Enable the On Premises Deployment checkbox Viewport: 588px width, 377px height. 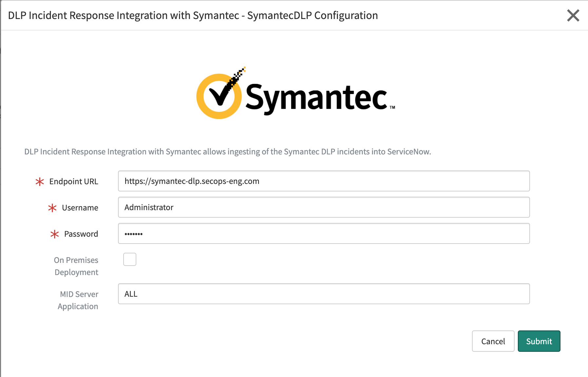pyautogui.click(x=130, y=259)
